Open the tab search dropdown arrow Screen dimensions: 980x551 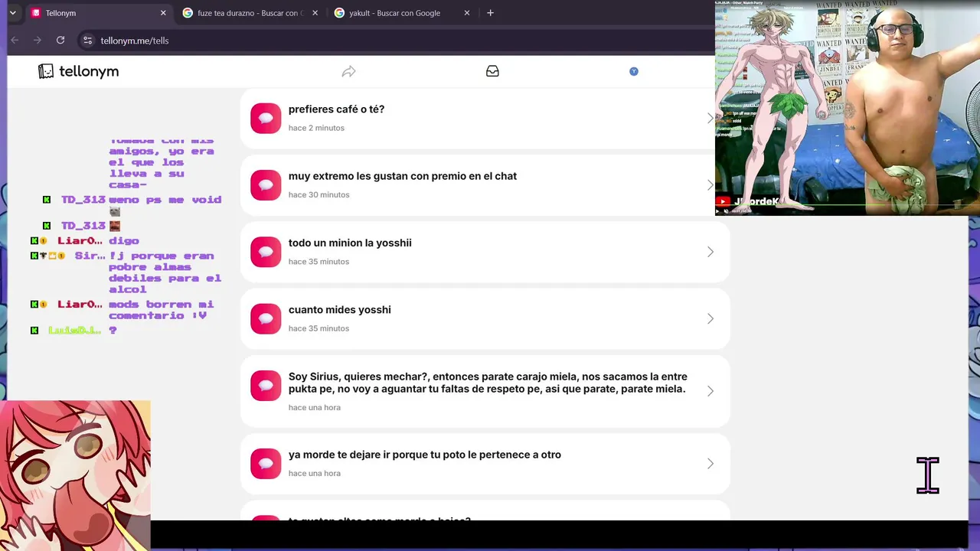pos(12,13)
